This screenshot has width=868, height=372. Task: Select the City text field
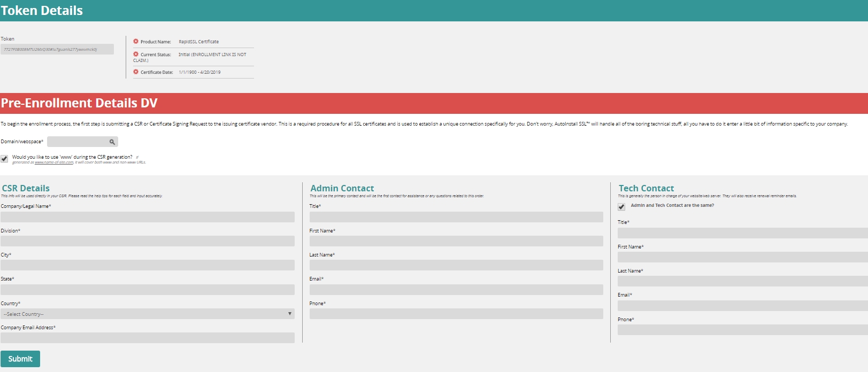tap(148, 265)
